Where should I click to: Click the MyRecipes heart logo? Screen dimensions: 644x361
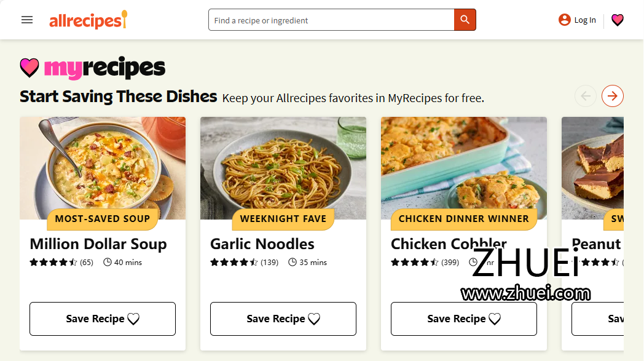[x=29, y=68]
